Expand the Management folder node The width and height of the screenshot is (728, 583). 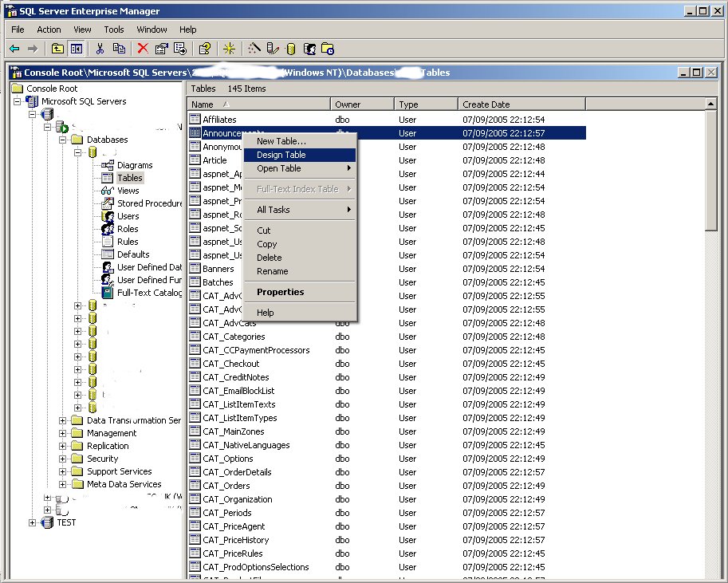(64, 433)
